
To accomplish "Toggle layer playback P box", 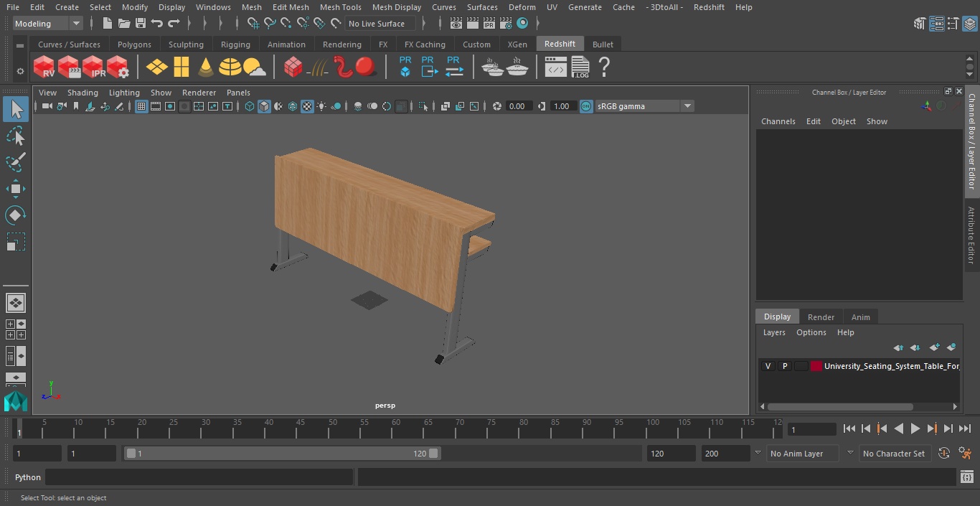I will point(784,366).
